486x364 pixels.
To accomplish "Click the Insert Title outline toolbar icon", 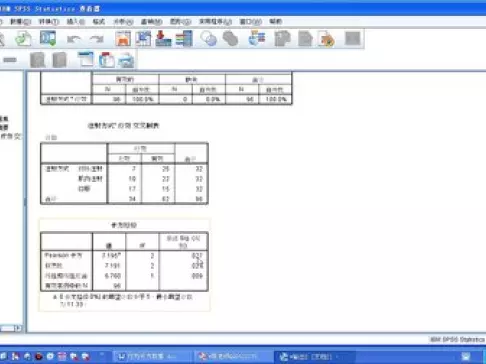I will [107, 60].
